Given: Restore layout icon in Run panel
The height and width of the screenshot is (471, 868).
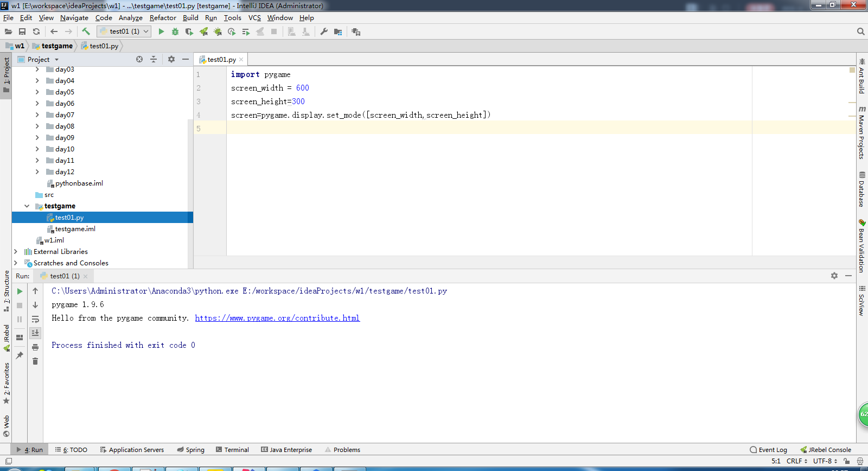Looking at the screenshot, I should 20,337.
